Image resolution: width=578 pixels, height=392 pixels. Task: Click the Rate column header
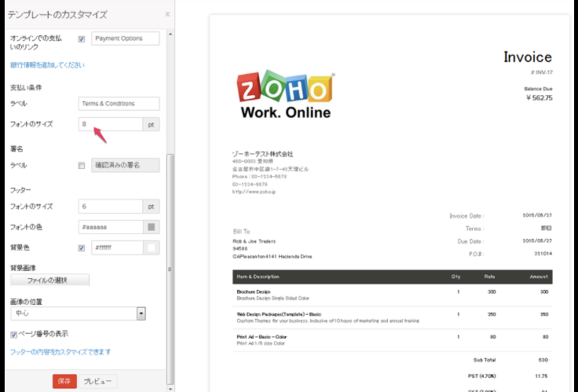tap(489, 277)
